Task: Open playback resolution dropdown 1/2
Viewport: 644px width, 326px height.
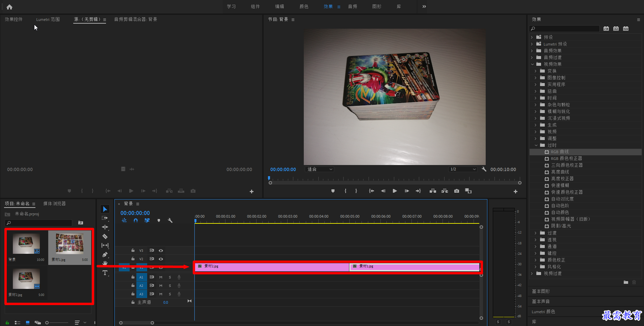Action: (x=463, y=169)
